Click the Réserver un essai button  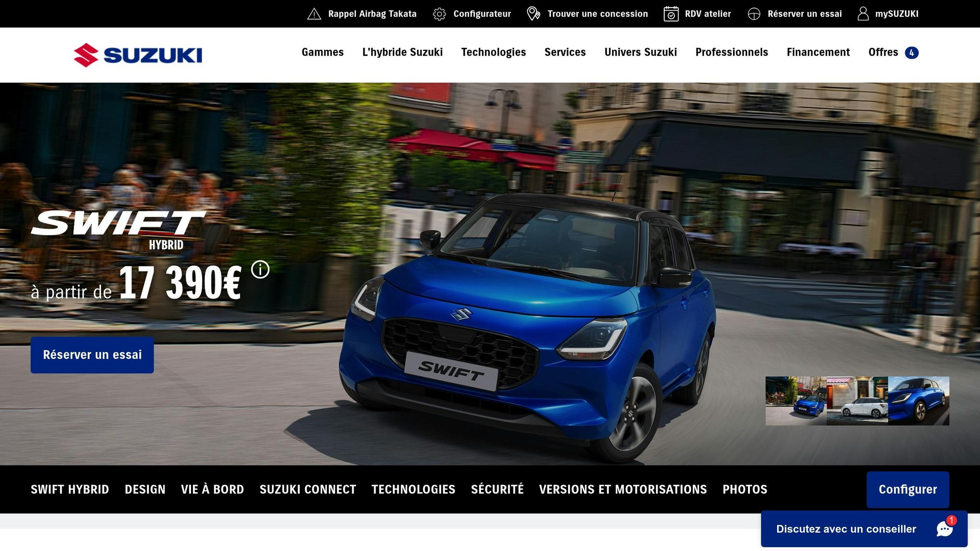[92, 354]
